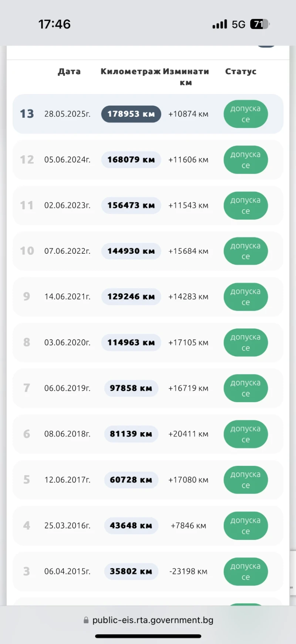Click status badge for 25.03.2016 inspection
Screen dimensions: 296x644
(246, 525)
